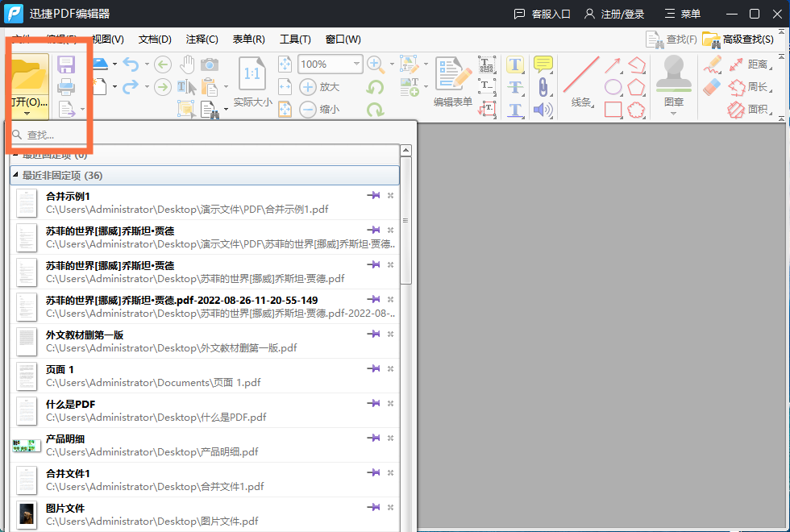Open the 100% zoom level dropdown
The image size is (790, 532).
(356, 64)
